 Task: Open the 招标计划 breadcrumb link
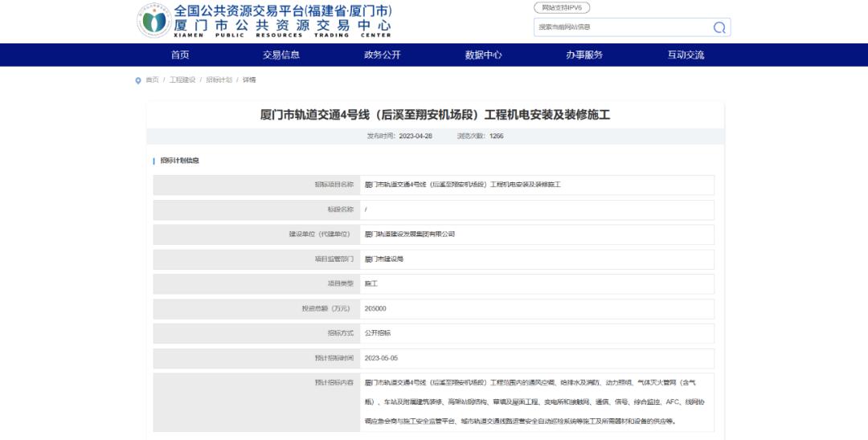(x=219, y=80)
